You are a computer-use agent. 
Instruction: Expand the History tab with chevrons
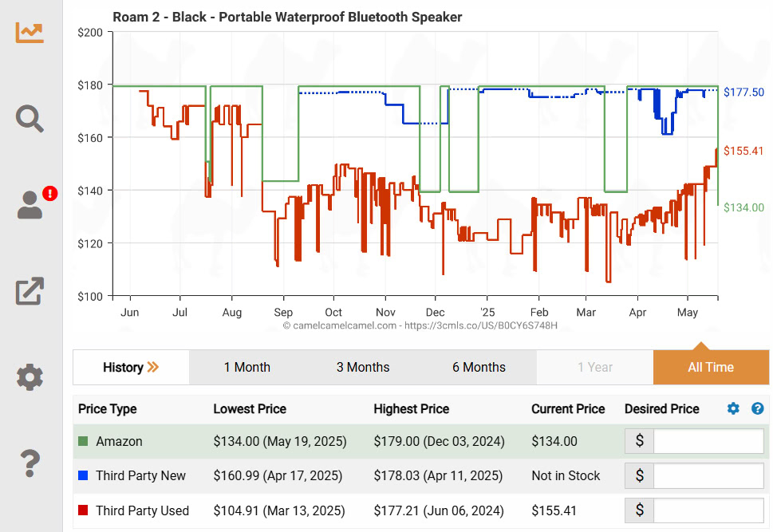click(x=131, y=368)
